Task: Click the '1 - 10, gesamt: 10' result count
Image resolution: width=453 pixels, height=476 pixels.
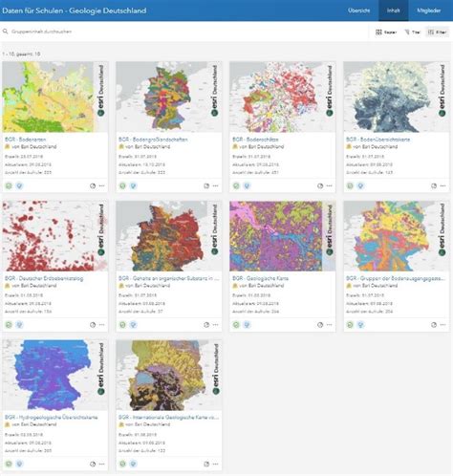Action: [21, 54]
